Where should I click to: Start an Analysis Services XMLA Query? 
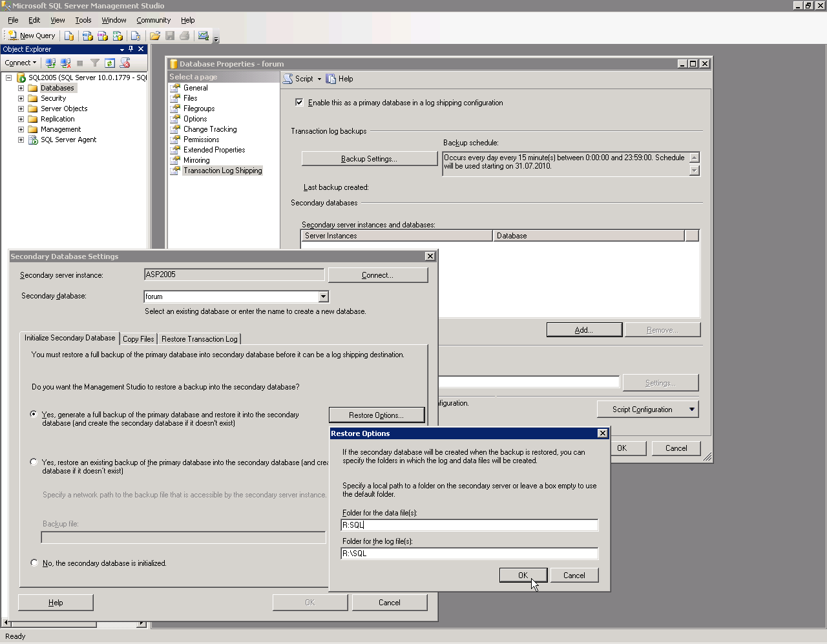coord(118,36)
